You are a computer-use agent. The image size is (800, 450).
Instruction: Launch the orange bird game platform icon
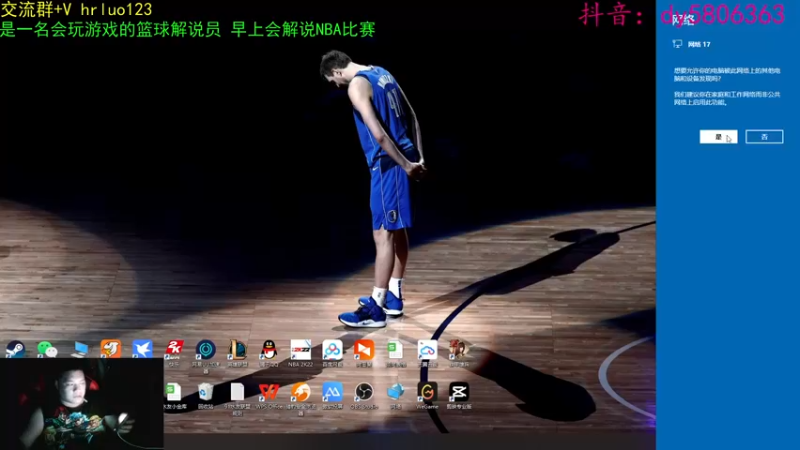click(111, 349)
